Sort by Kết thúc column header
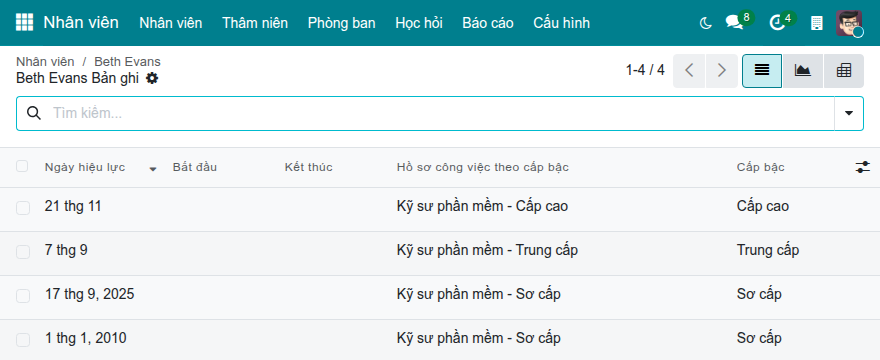Screen dimensions: 880x360 coord(309,167)
